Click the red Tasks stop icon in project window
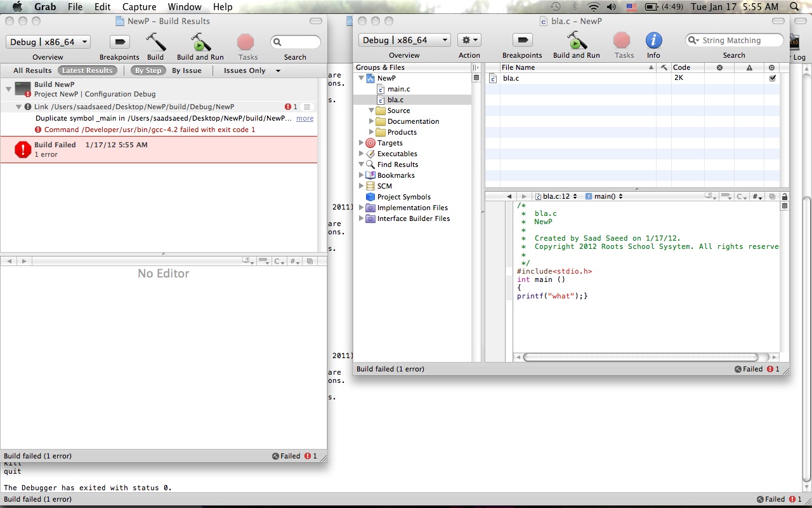The image size is (812, 508). click(x=622, y=41)
